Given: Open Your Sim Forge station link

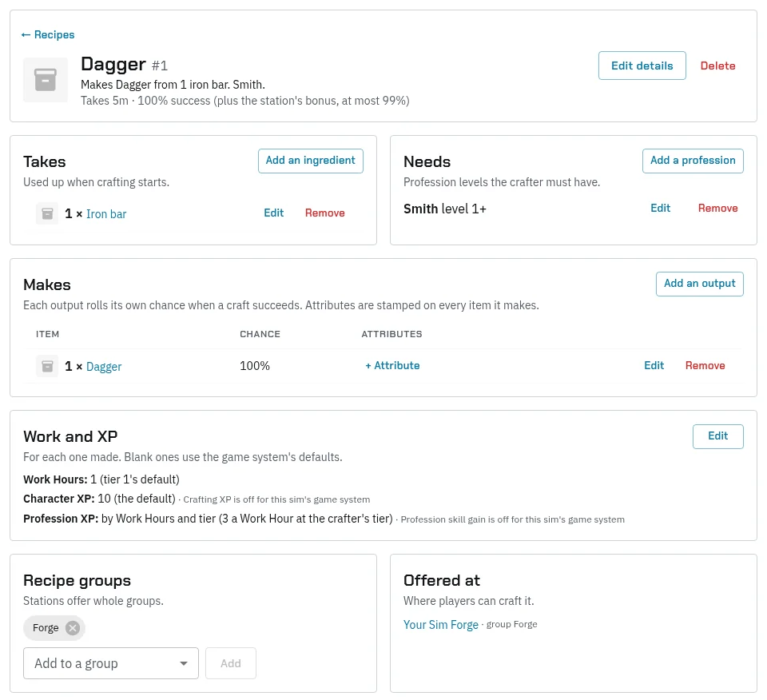Looking at the screenshot, I should 441,625.
